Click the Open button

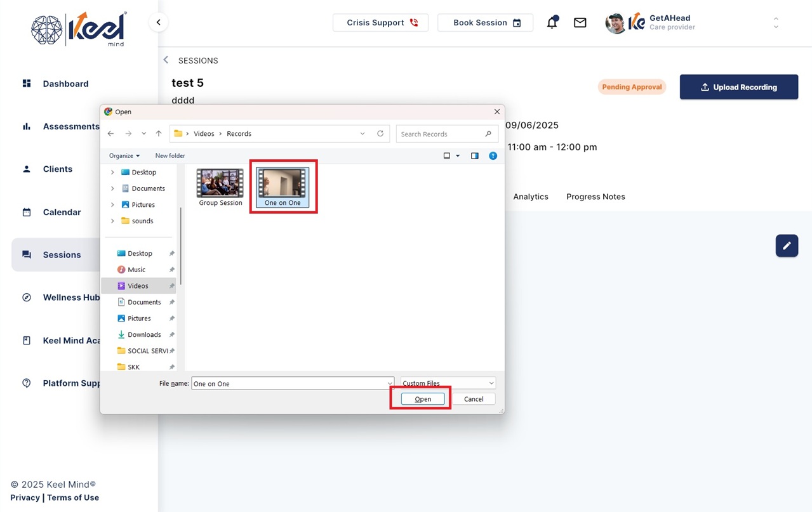click(x=423, y=399)
